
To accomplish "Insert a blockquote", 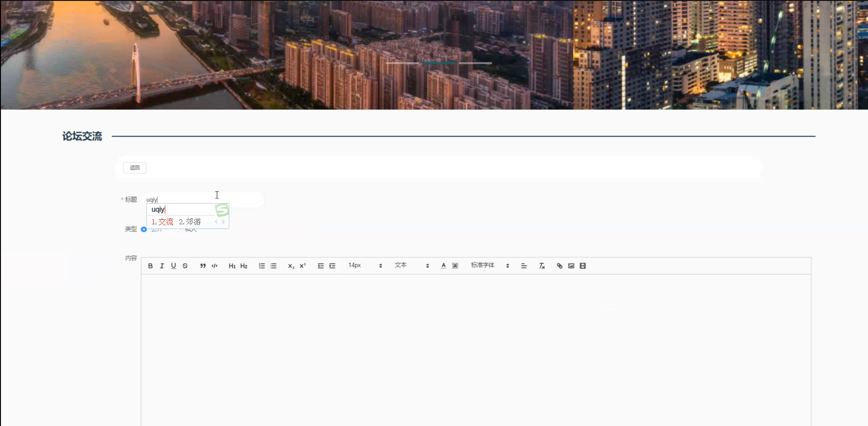I will pyautogui.click(x=203, y=265).
